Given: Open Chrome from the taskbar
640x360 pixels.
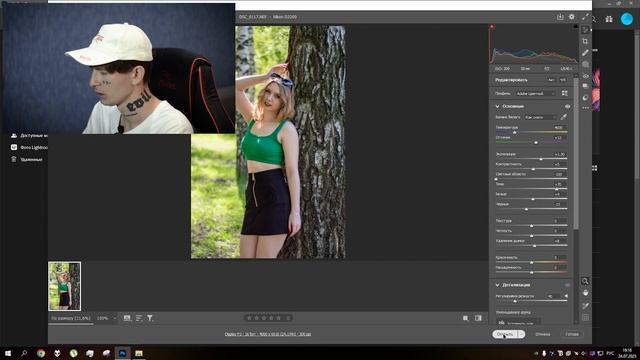Looking at the screenshot, I should coord(41,353).
